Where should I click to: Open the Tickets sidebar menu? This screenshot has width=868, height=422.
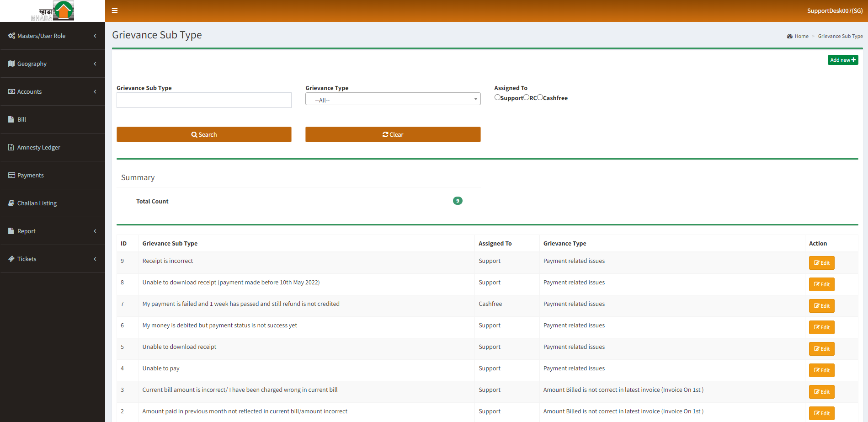point(27,259)
